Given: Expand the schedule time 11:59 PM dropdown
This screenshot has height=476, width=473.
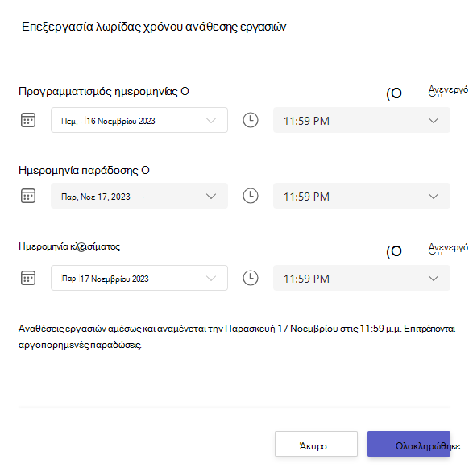Looking at the screenshot, I should (x=362, y=120).
